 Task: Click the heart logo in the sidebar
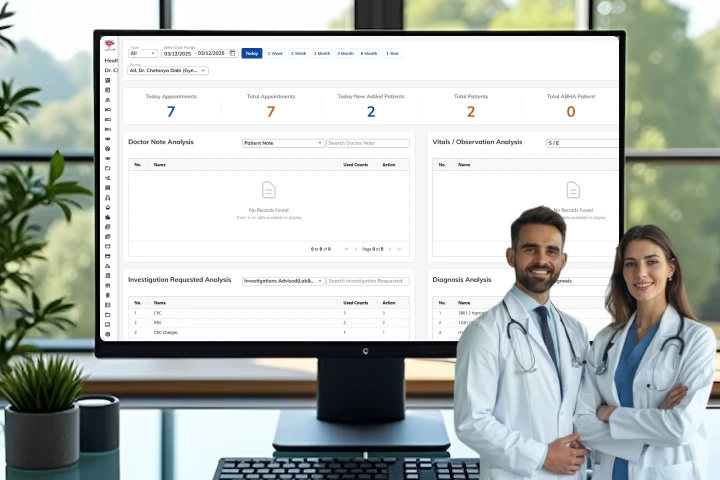coord(109,45)
